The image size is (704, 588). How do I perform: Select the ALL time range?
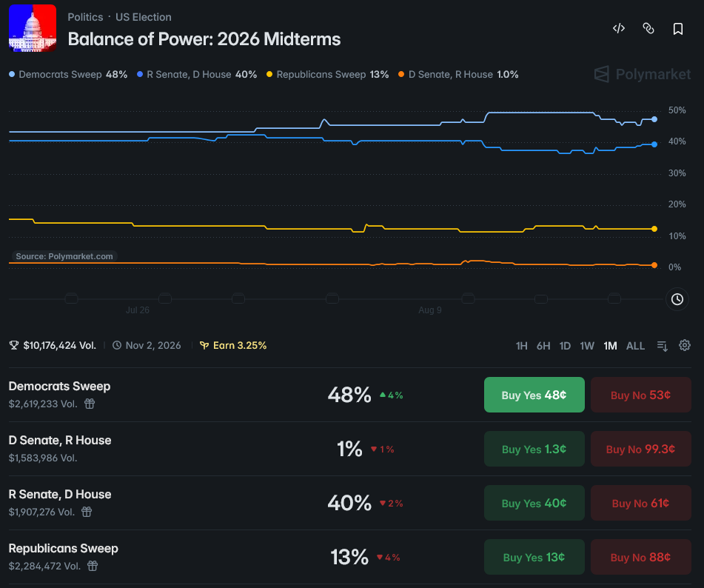(635, 346)
